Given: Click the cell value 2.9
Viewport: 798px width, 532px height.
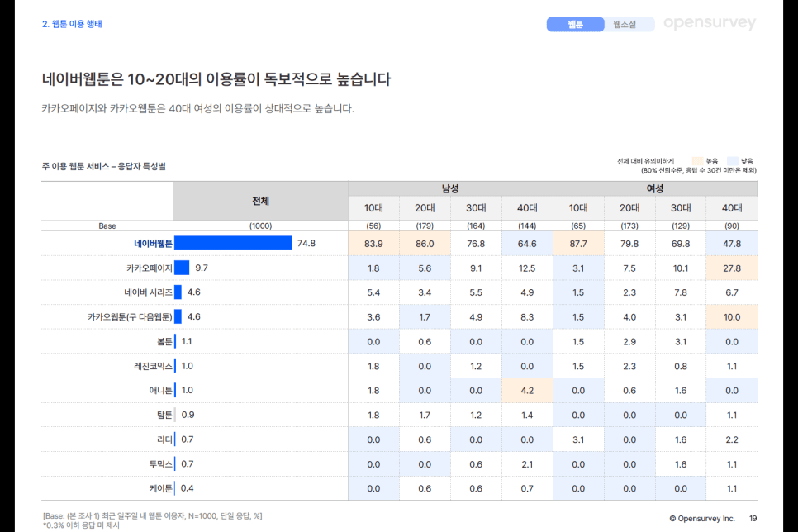Looking at the screenshot, I should [x=629, y=342].
